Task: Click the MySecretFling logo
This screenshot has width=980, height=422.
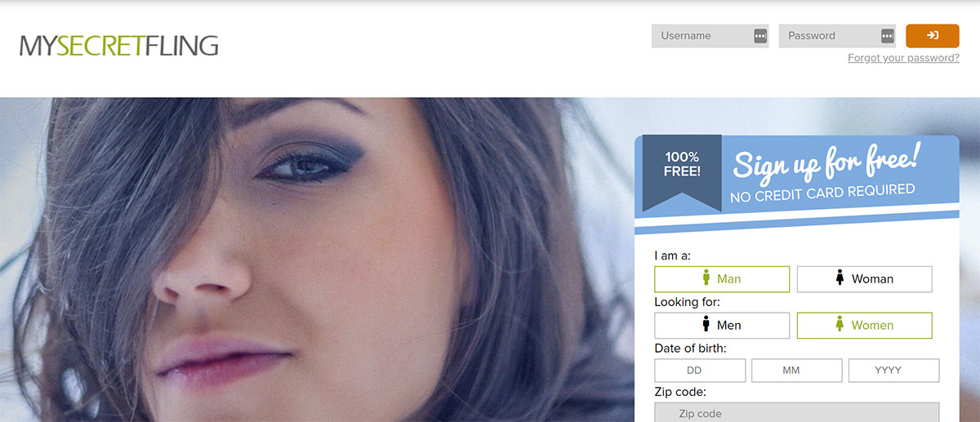Action: point(119,46)
